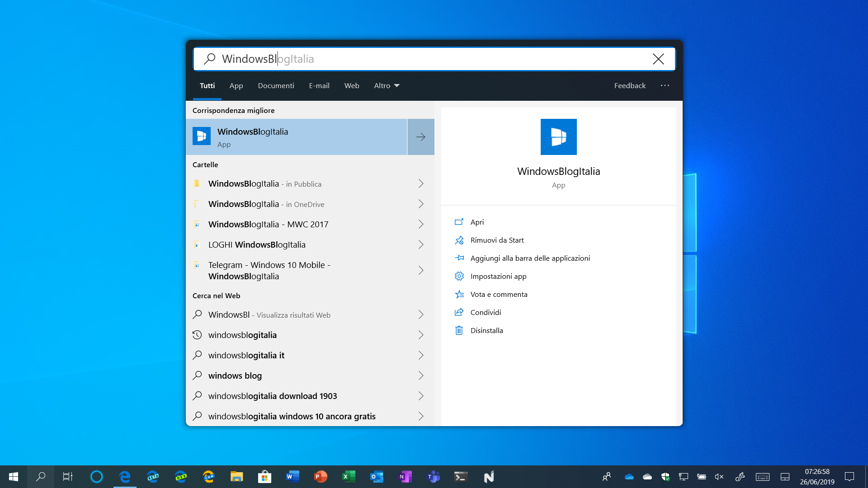Open the Action Center notifications icon
This screenshot has height=488, width=868.
(849, 477)
